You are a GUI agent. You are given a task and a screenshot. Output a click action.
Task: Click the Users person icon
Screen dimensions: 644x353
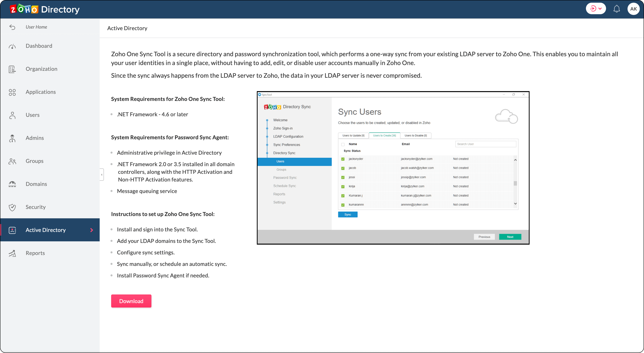coord(12,115)
